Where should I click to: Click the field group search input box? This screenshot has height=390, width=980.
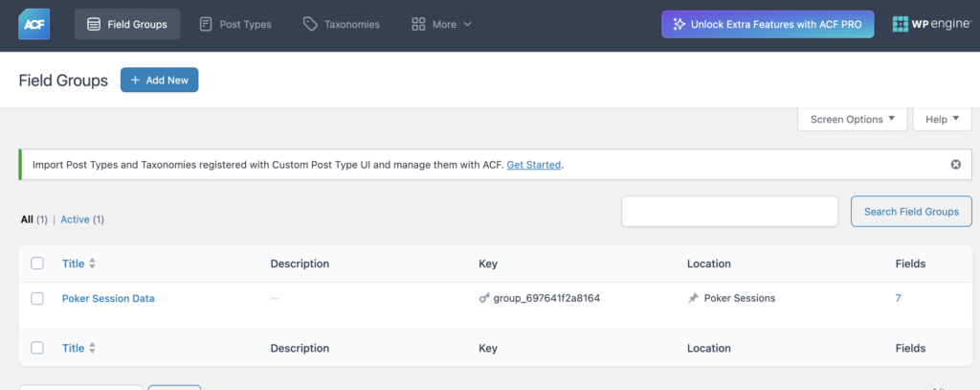[729, 212]
